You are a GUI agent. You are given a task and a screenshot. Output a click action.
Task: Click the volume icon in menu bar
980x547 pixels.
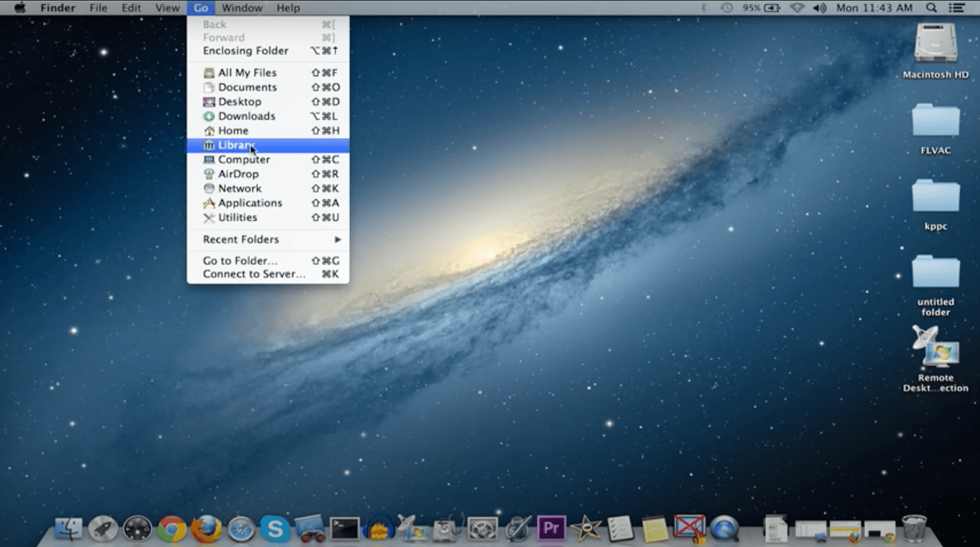(819, 8)
